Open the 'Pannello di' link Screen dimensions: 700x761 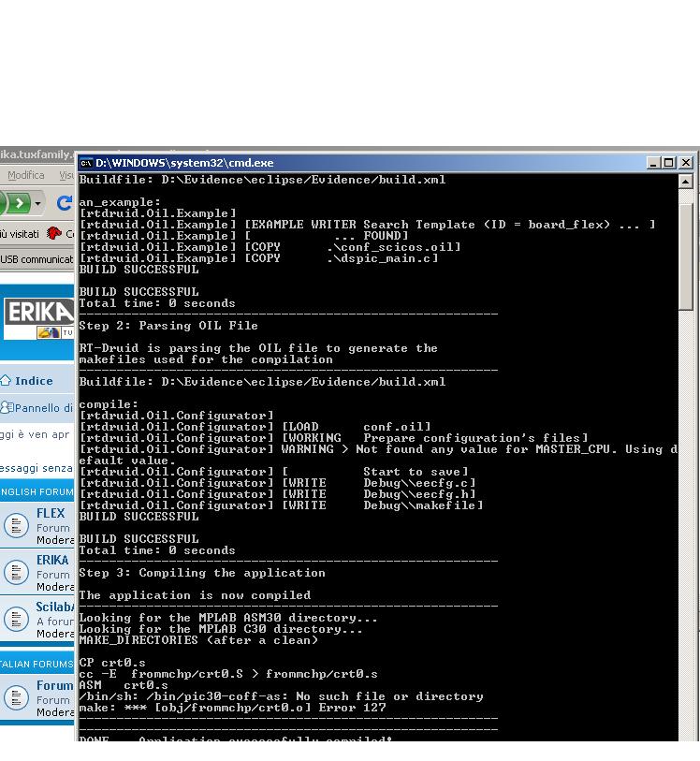44,408
